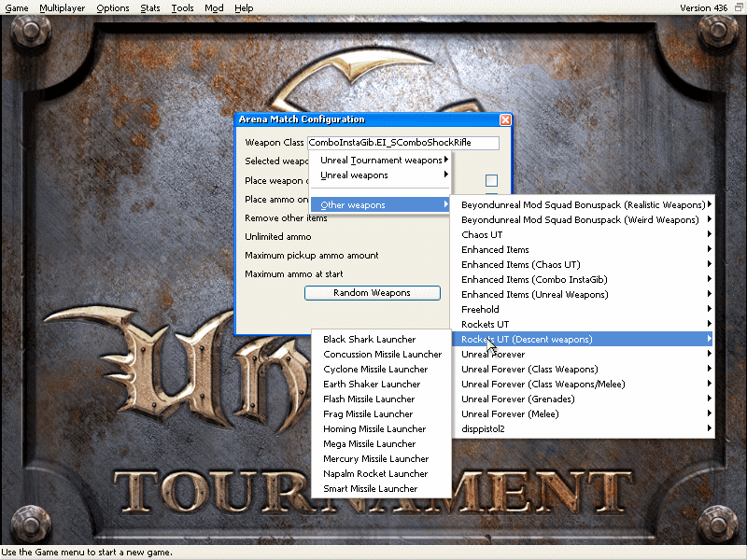Select Black Shark Launcher weapon
The image size is (747, 560).
[370, 340]
